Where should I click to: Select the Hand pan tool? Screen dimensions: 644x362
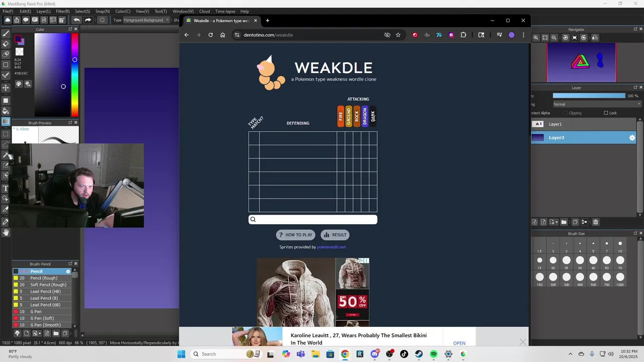tap(6, 232)
